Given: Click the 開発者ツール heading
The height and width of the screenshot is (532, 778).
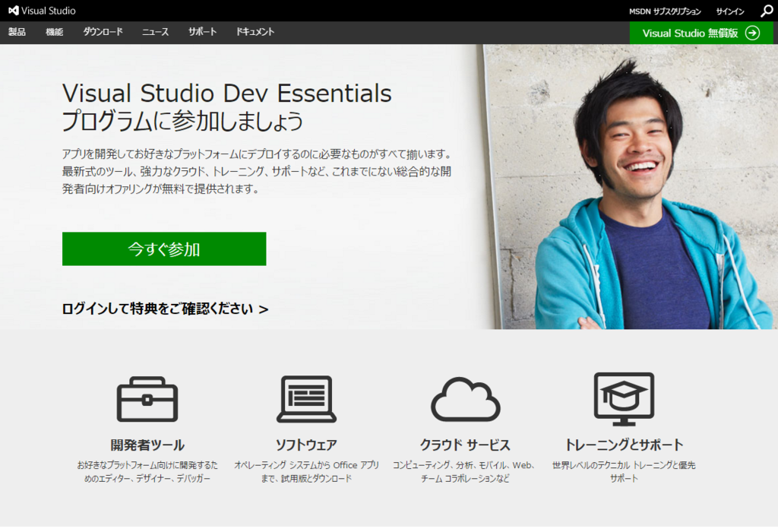Looking at the screenshot, I should click(147, 445).
